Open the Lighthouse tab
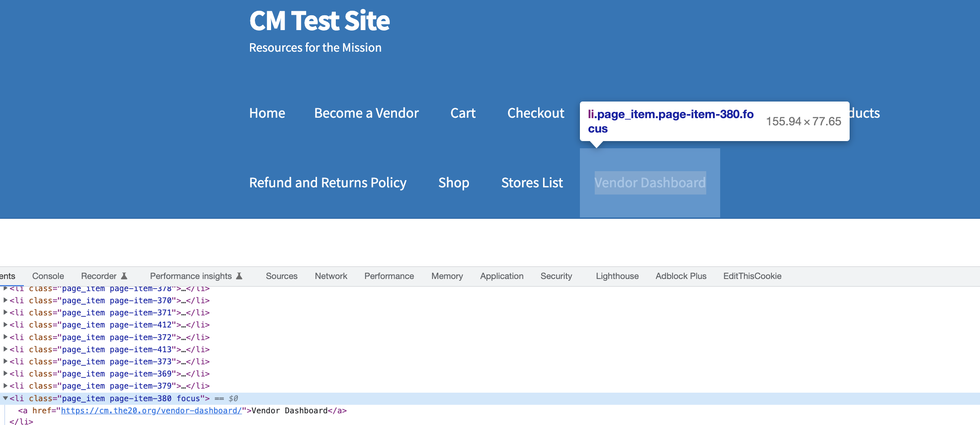This screenshot has width=980, height=425. click(617, 276)
